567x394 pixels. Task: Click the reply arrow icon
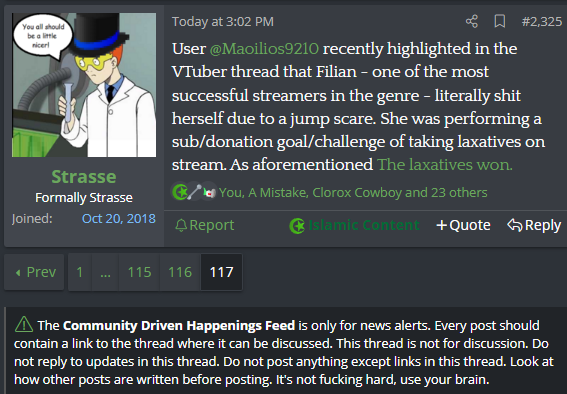(515, 225)
